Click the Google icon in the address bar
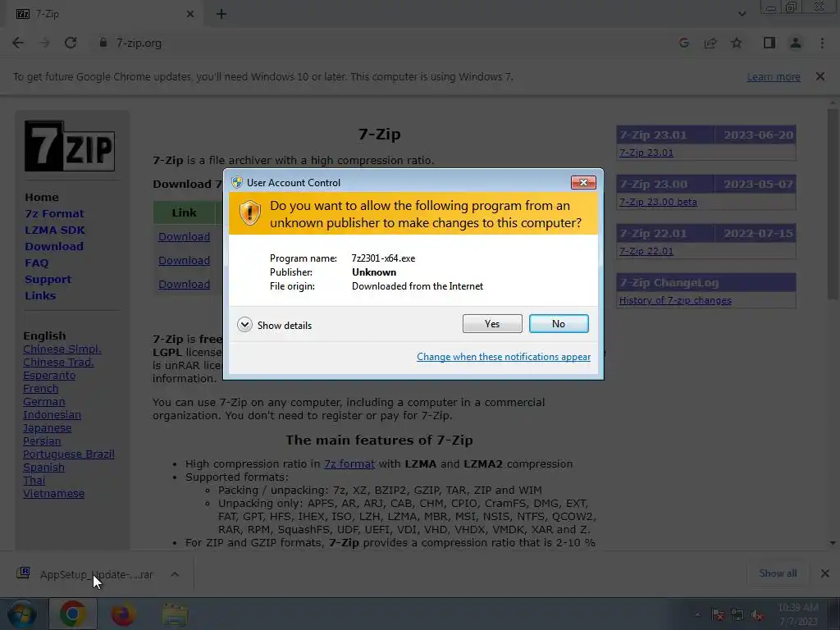Screen dimensions: 840x630 click(x=683, y=43)
